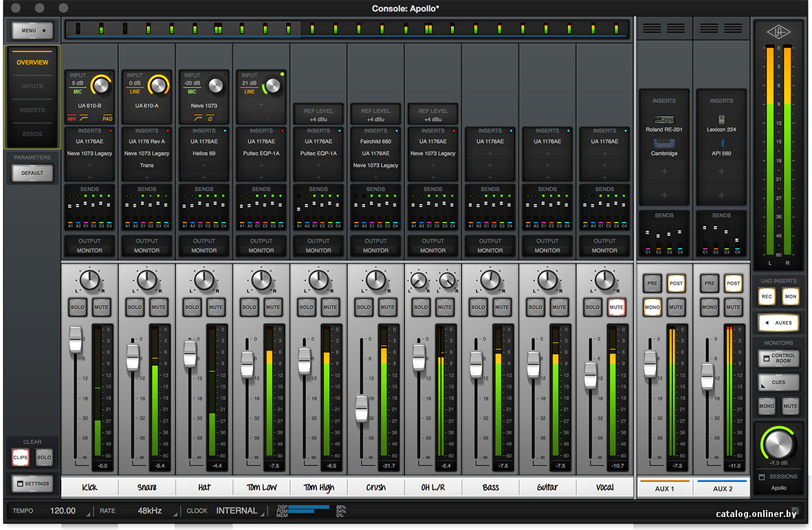The image size is (812, 530).
Task: Click the OH L/R left pan knob
Action: coord(419,280)
